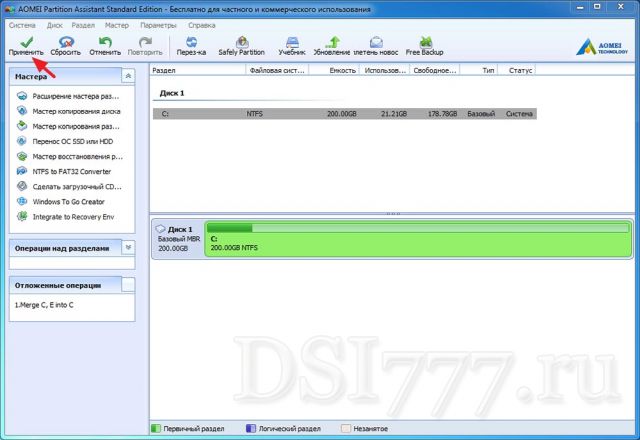Click the 21.21GB used space cell
640x440 pixels.
point(394,114)
